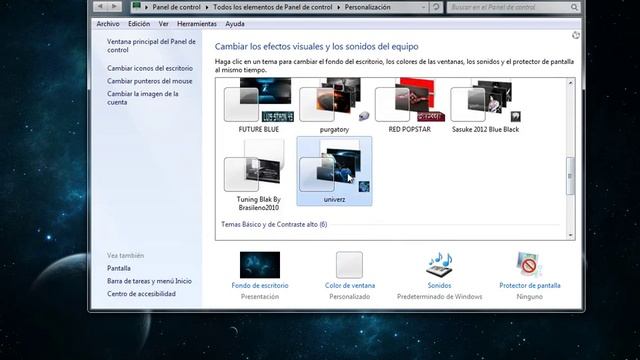Select the univerz theme
Image resolution: width=640 pixels, height=360 pixels.
click(x=334, y=171)
